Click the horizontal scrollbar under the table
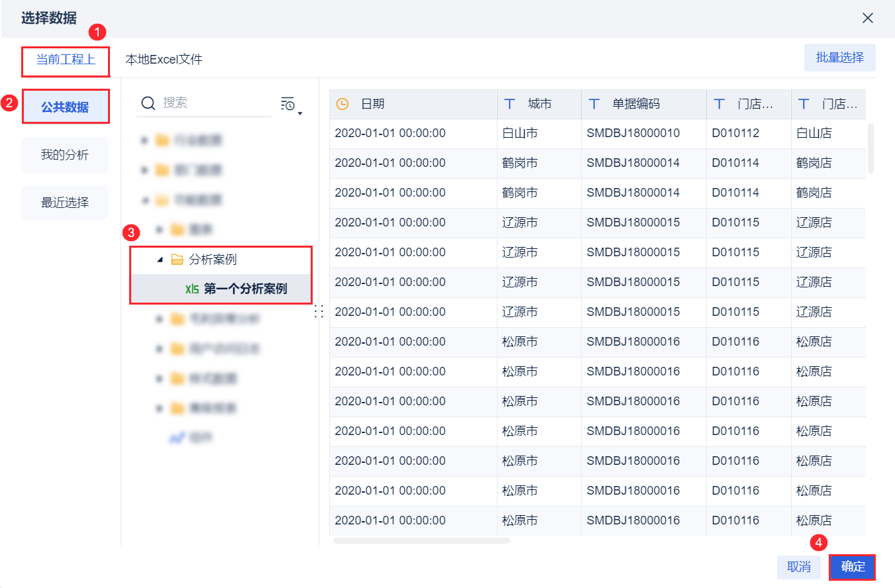Screen dimensions: 895x588 422,540
